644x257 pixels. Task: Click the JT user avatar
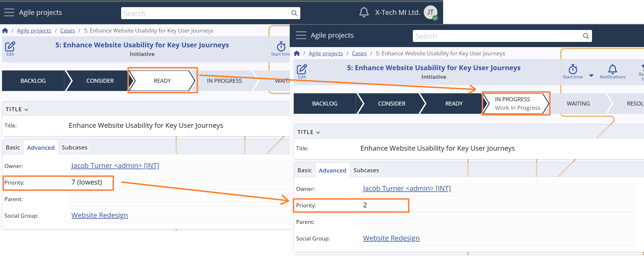coord(430,13)
